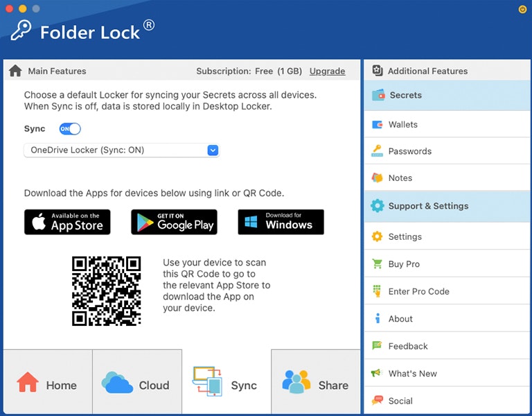The image size is (532, 416).
Task: Click the Get it on Google Play badge
Action: 174,222
